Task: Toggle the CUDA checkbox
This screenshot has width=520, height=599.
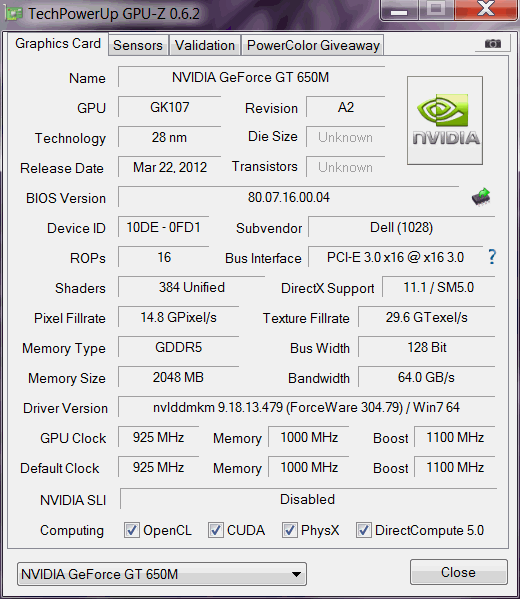Action: pyautogui.click(x=215, y=530)
